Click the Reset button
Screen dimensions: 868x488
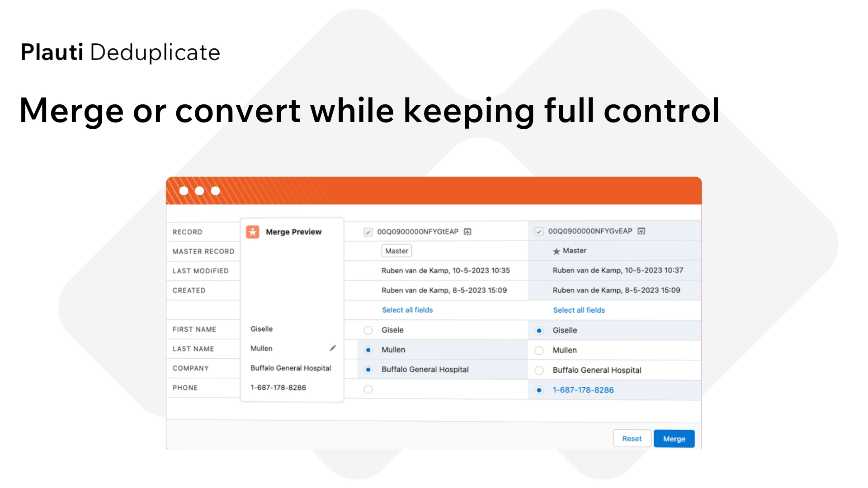[632, 439]
